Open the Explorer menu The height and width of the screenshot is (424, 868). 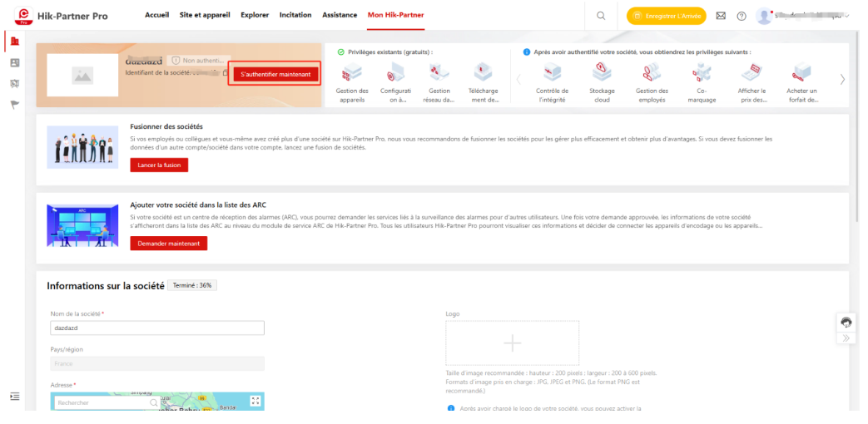pyautogui.click(x=255, y=15)
